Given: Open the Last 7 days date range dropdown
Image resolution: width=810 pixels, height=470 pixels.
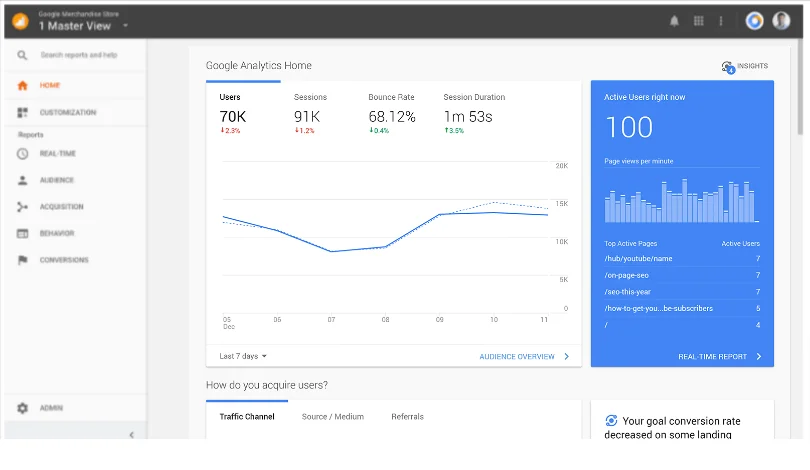Looking at the screenshot, I should pos(243,356).
